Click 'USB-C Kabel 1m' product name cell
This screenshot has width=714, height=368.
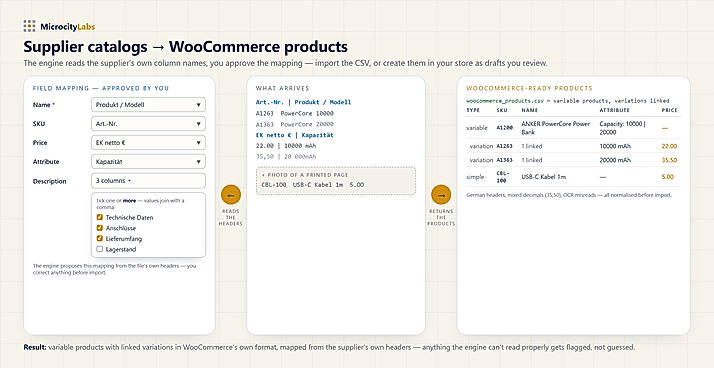click(x=543, y=177)
